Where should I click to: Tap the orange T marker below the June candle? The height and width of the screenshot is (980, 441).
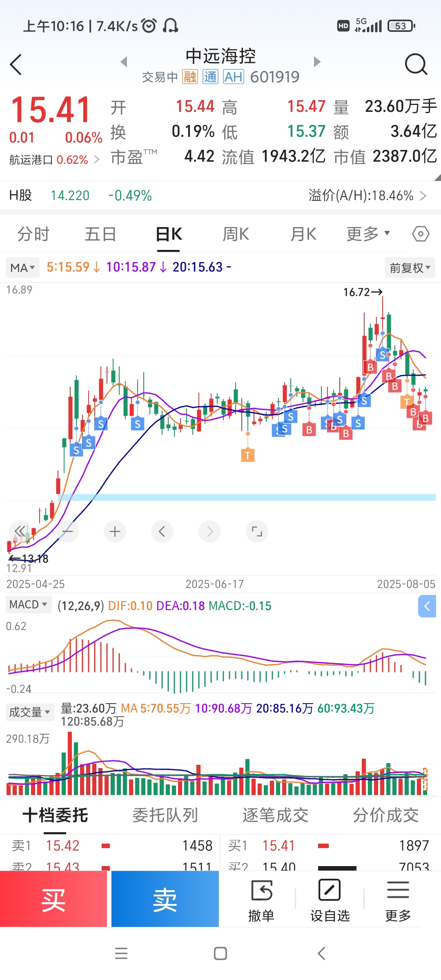point(248,455)
